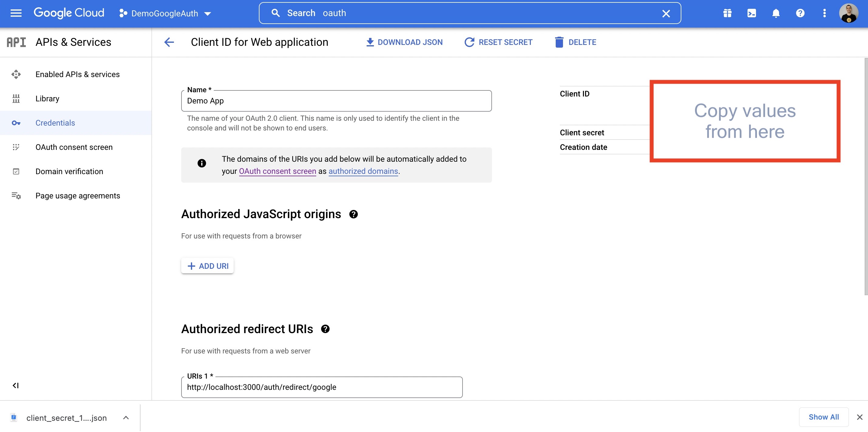868x432 pixels.
Task: Click the Credentials key icon
Action: 15,122
